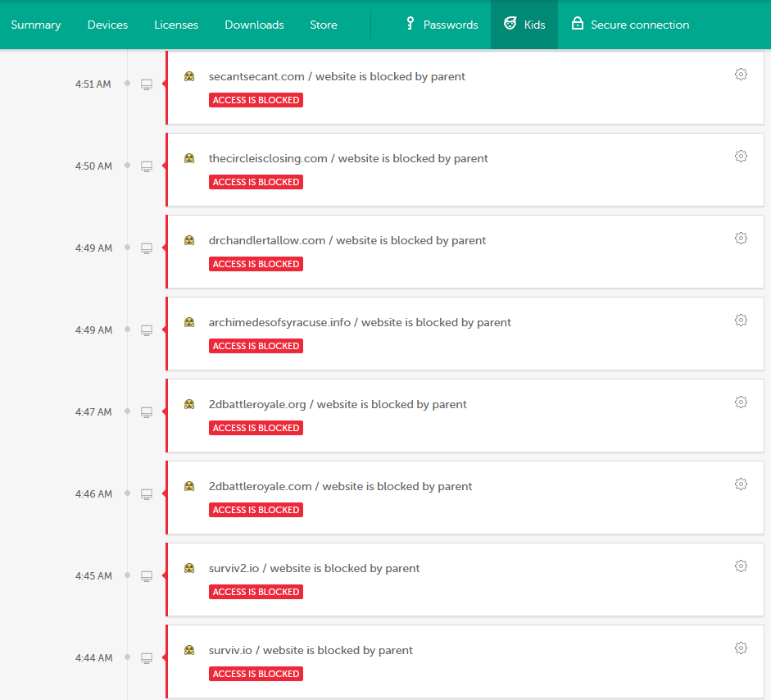Image resolution: width=771 pixels, height=700 pixels.
Task: Click computer device icon beside 4:51 AM
Action: (x=147, y=84)
